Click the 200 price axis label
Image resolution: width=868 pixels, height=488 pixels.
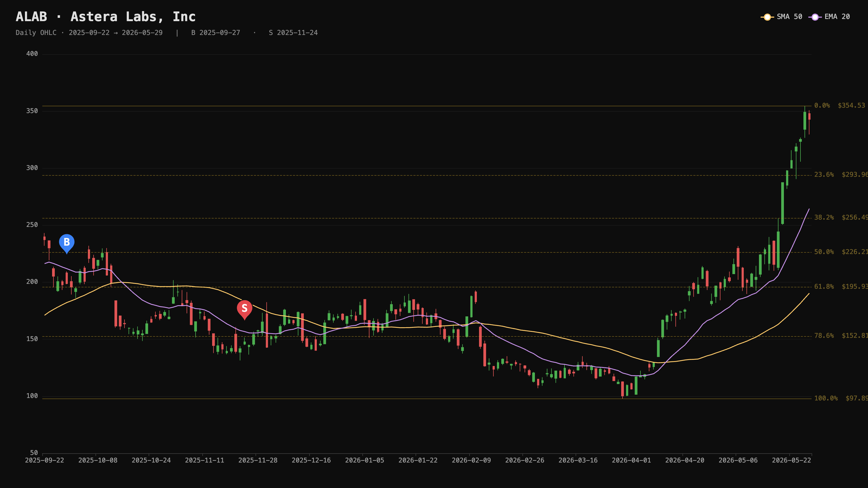click(x=32, y=282)
